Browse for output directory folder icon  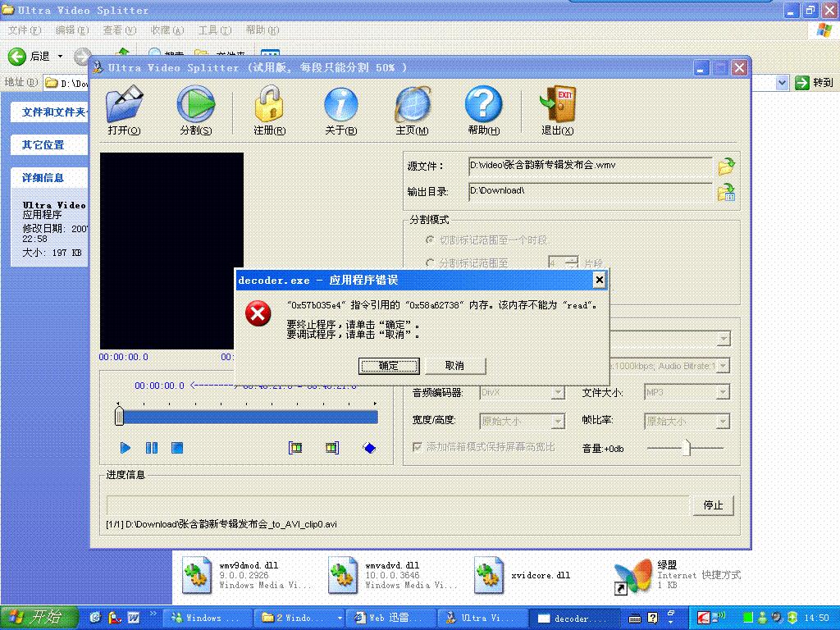point(727,192)
